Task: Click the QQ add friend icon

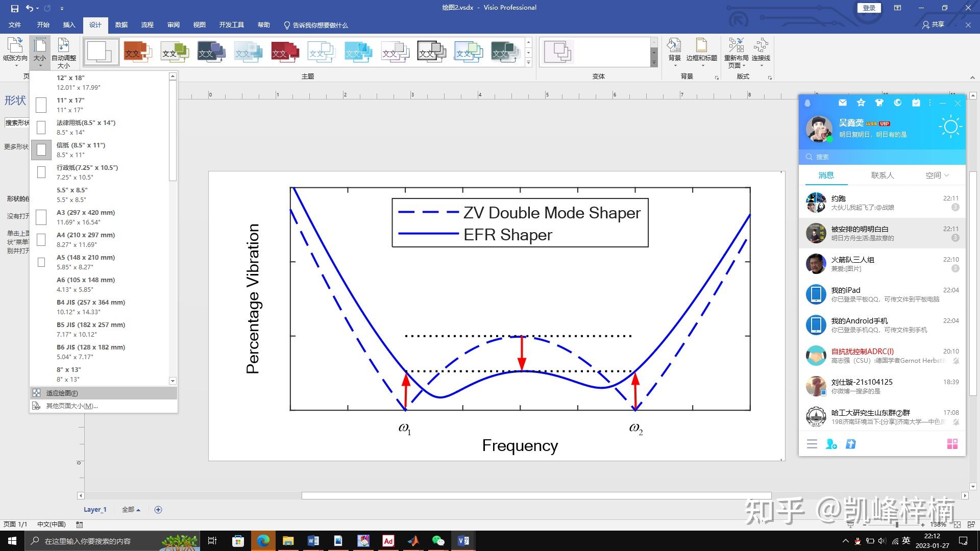Action: tap(831, 444)
